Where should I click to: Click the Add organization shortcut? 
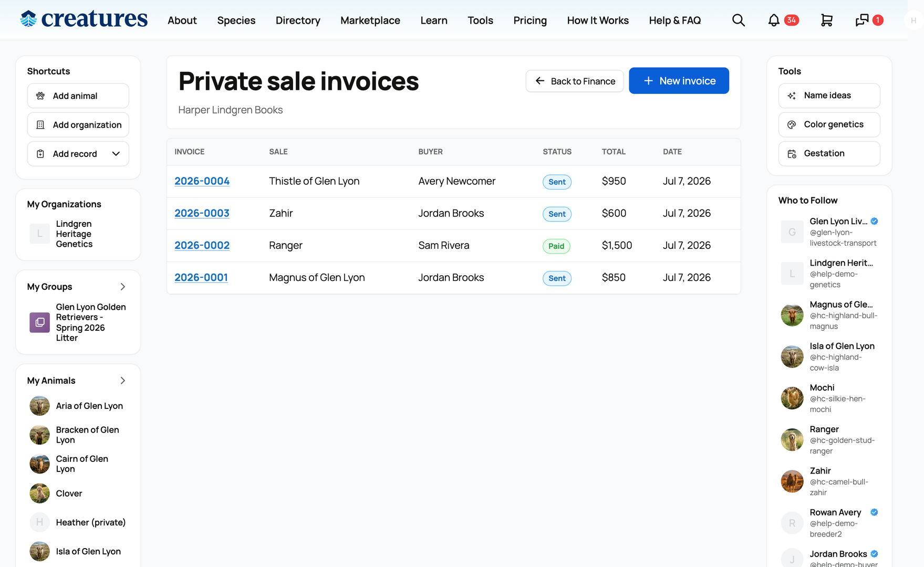tap(78, 124)
